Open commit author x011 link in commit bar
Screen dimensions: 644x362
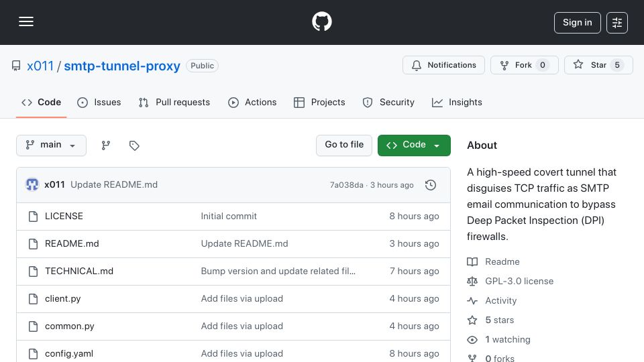(x=54, y=185)
